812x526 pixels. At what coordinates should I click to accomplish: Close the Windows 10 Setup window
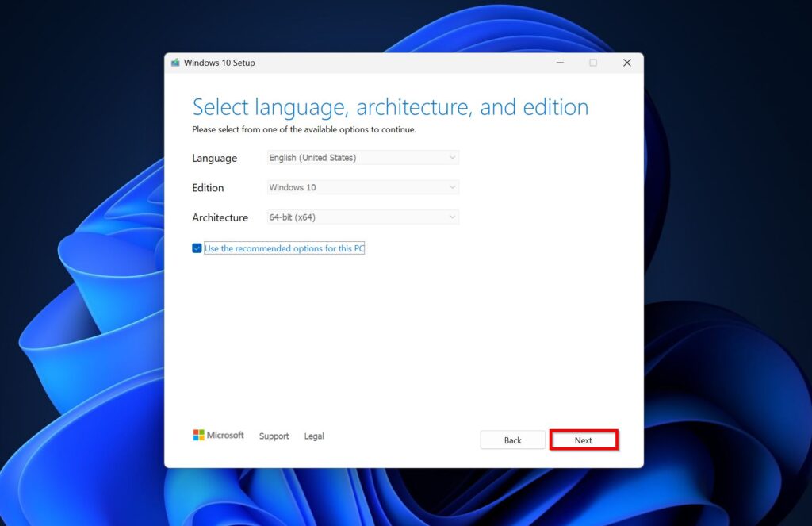coord(627,63)
